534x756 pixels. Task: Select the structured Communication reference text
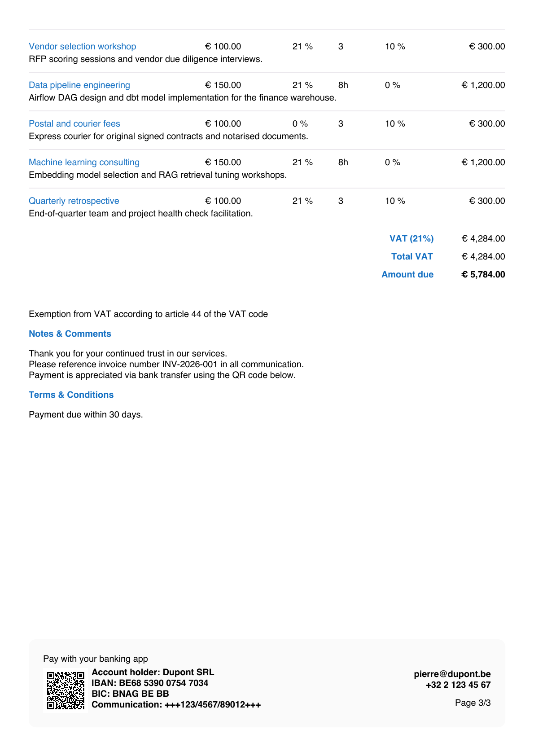click(176, 704)
